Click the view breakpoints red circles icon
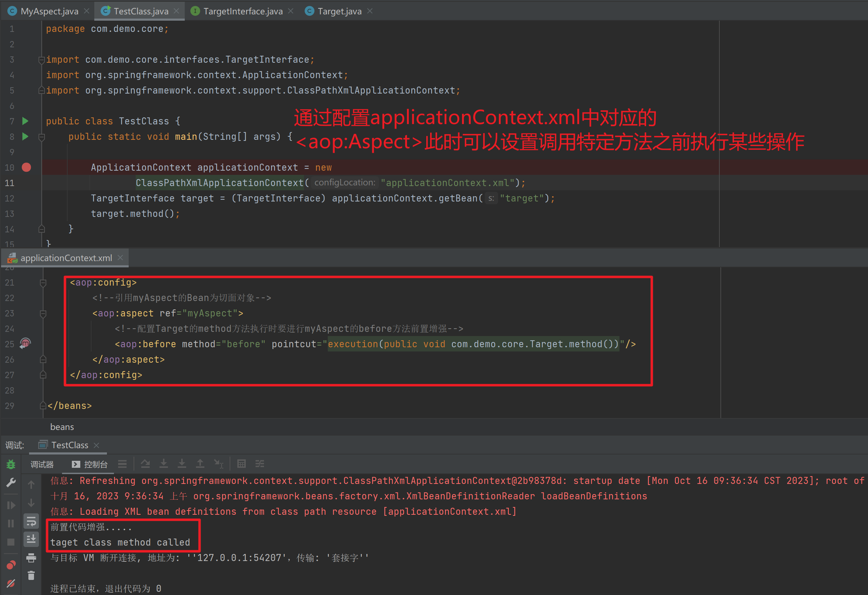The image size is (868, 595). click(x=11, y=565)
